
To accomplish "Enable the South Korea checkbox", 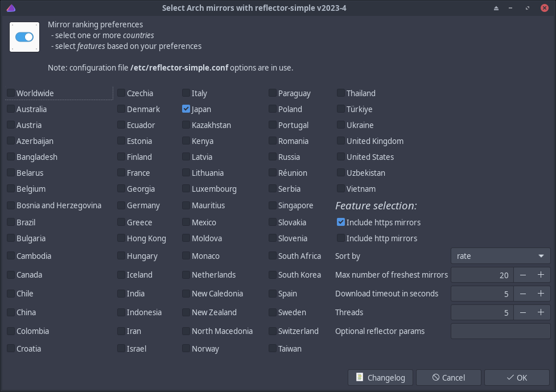I will tap(273, 275).
